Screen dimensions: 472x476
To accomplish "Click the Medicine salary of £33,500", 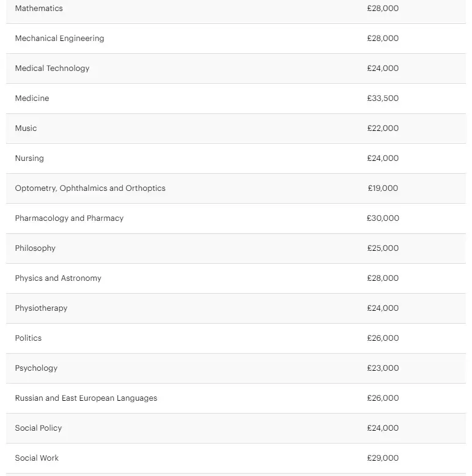I will [x=383, y=99].
